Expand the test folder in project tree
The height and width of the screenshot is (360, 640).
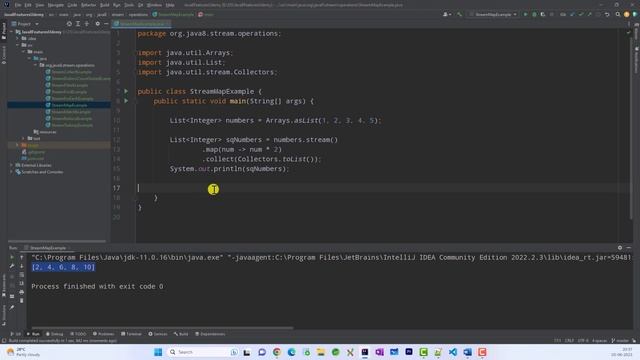tap(23, 138)
